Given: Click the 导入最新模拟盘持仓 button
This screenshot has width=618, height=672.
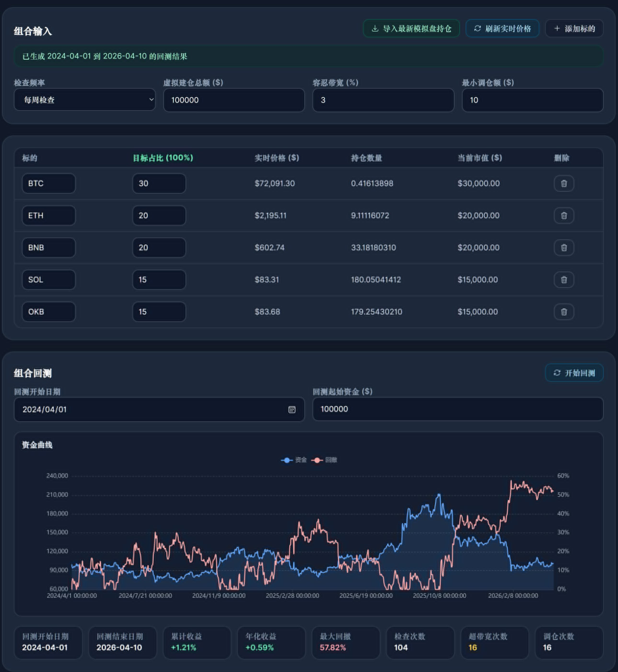Looking at the screenshot, I should click(x=411, y=28).
